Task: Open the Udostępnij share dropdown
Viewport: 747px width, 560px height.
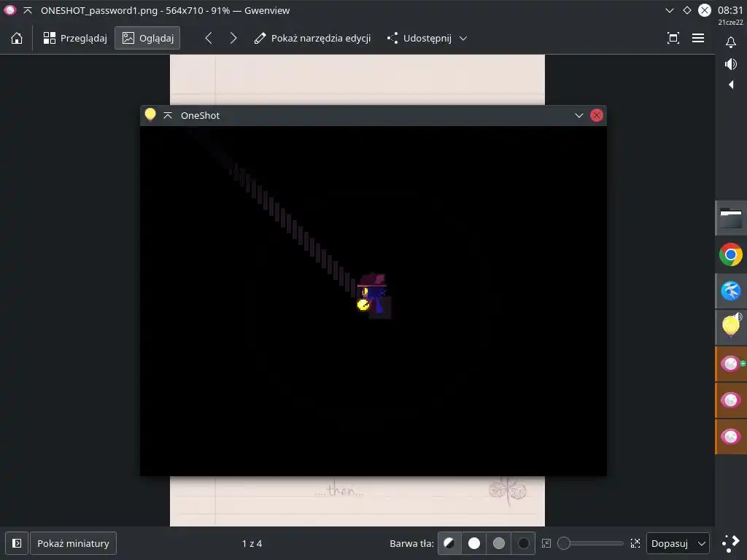Action: [427, 38]
